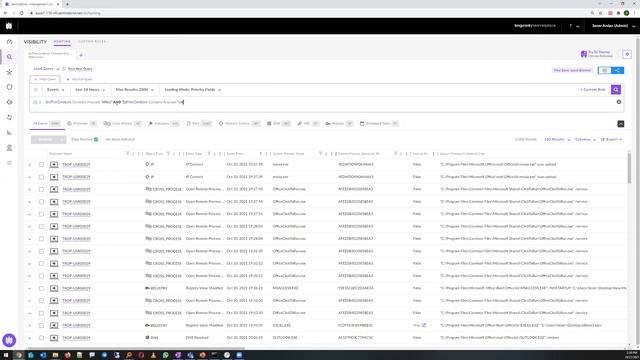Open the Events dropdown in the query bar
This screenshot has height=360, width=640.
click(56, 90)
